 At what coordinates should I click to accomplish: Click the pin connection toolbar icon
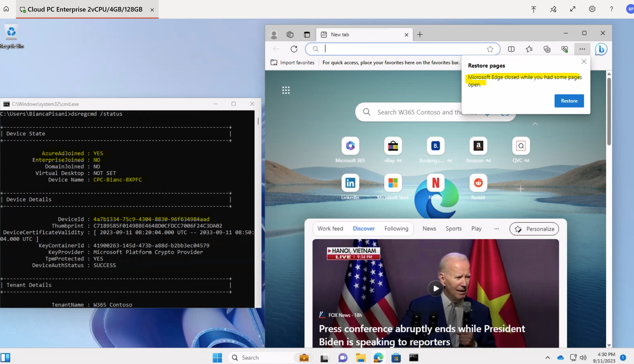553,9
